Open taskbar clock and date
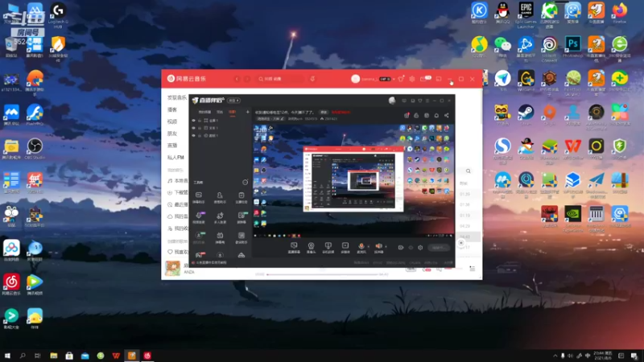This screenshot has height=362, width=644. (x=603, y=356)
